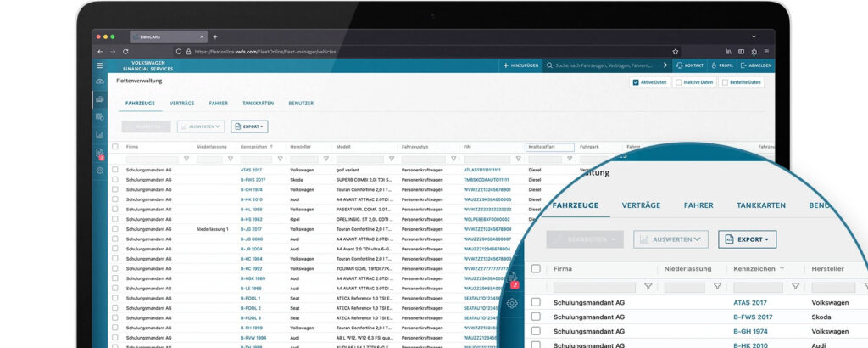Submit search with the arrow beside search field

point(665,65)
